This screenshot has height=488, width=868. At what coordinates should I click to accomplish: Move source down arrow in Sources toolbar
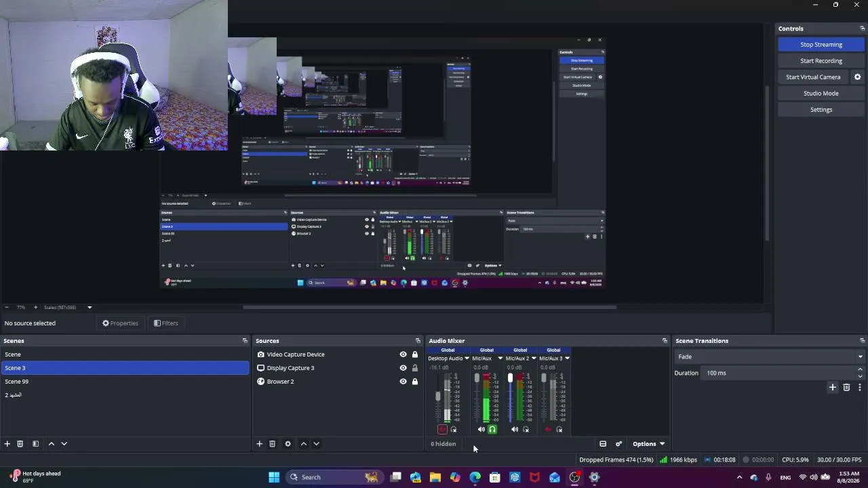pyautogui.click(x=316, y=444)
